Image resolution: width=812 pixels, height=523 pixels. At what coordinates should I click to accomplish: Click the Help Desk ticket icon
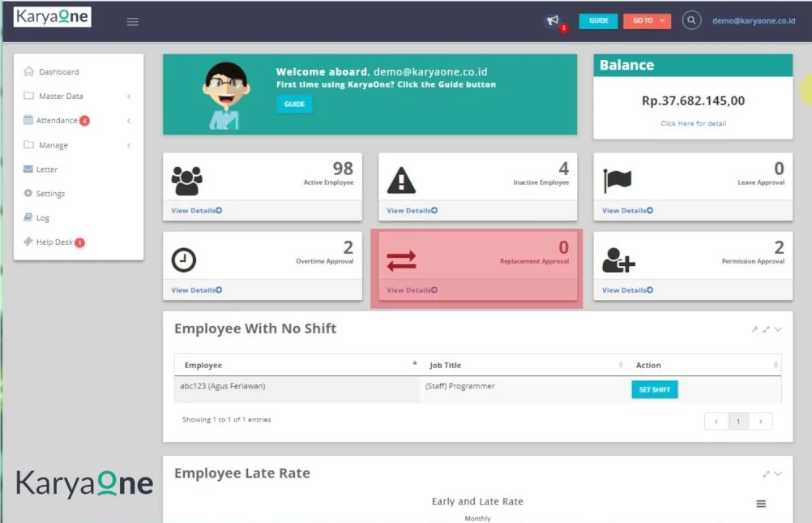point(28,242)
